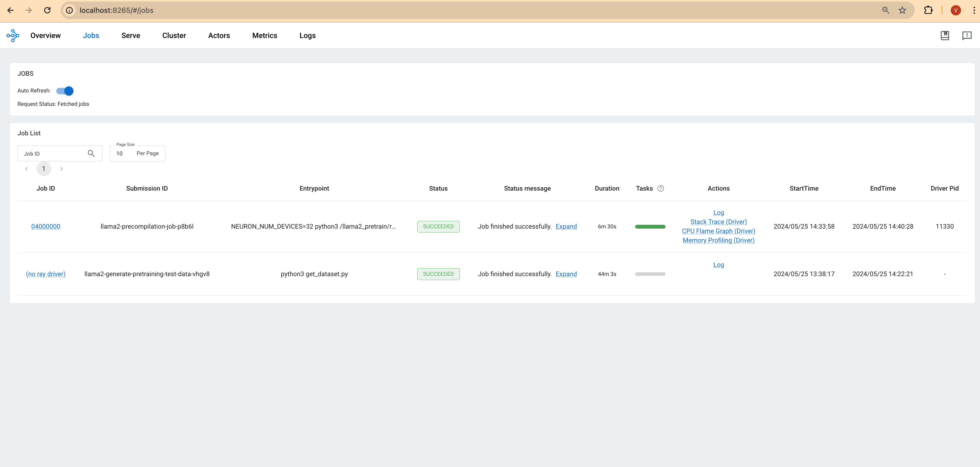
Task: Open the documentation bookmark icon
Action: (x=945, y=35)
